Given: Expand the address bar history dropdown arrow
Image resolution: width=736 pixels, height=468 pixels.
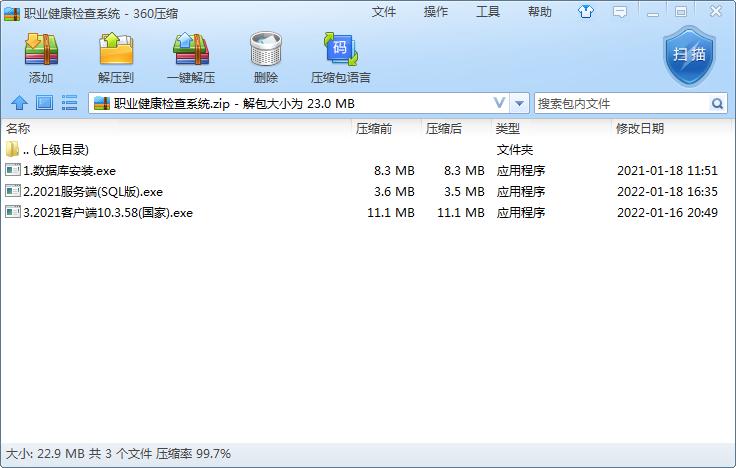Looking at the screenshot, I should [519, 103].
